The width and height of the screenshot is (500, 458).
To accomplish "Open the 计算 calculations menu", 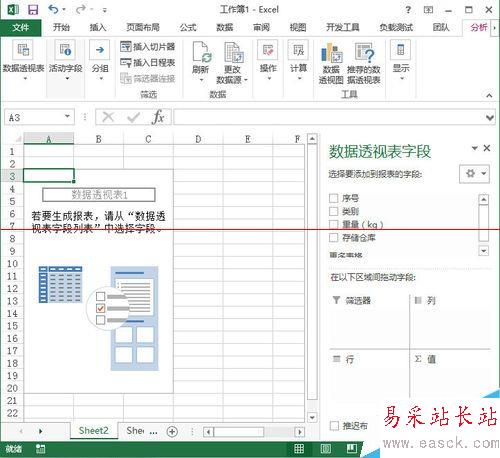I will click(298, 60).
